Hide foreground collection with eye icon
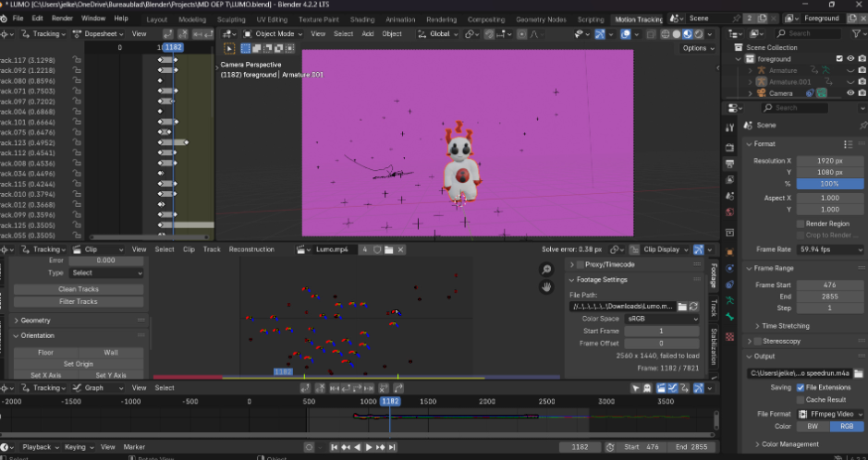Image resolution: width=868 pixels, height=460 pixels. pyautogui.click(x=850, y=58)
